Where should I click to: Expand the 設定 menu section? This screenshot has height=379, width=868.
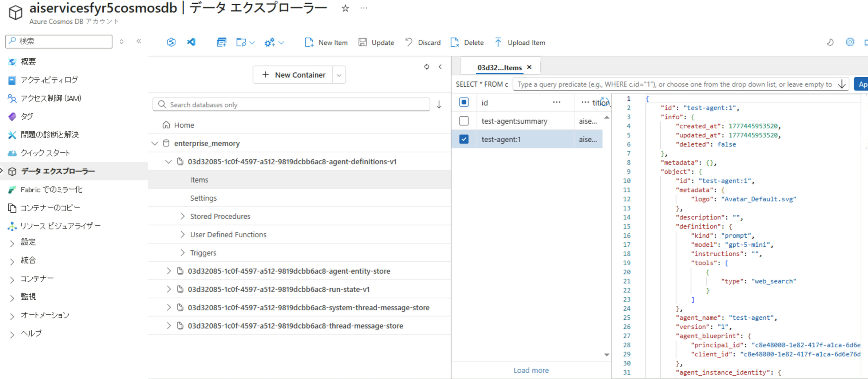tap(12, 243)
